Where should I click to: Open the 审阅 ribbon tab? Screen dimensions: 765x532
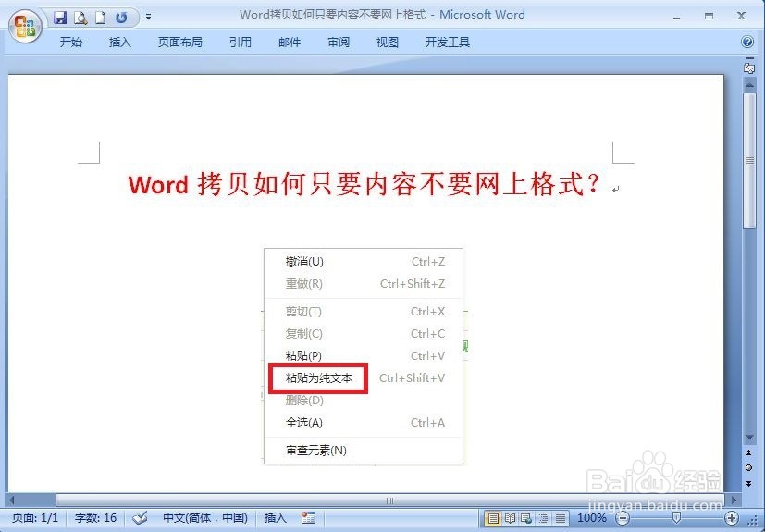(x=339, y=43)
